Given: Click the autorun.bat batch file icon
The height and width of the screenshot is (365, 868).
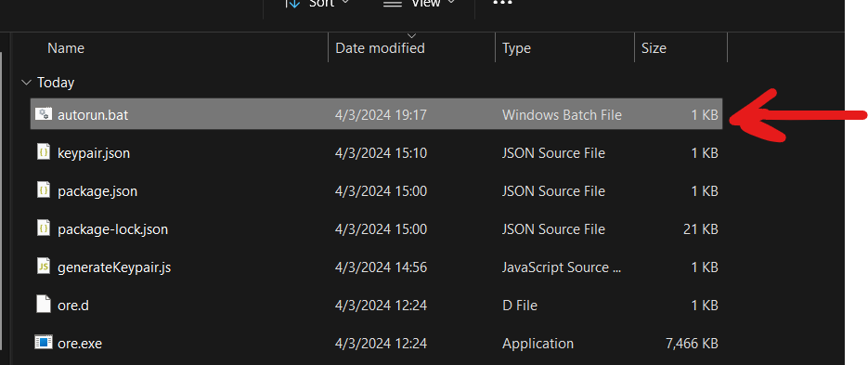Looking at the screenshot, I should [x=44, y=114].
